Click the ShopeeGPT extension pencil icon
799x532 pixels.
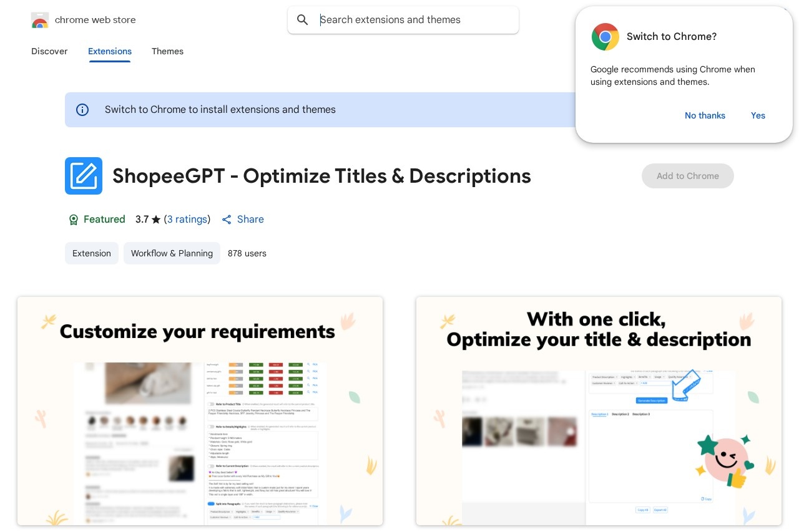(x=84, y=176)
